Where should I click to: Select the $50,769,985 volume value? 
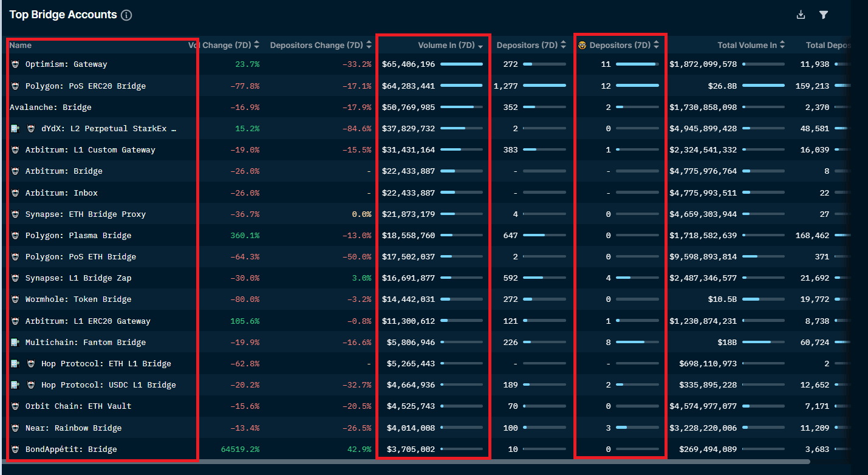pos(409,108)
